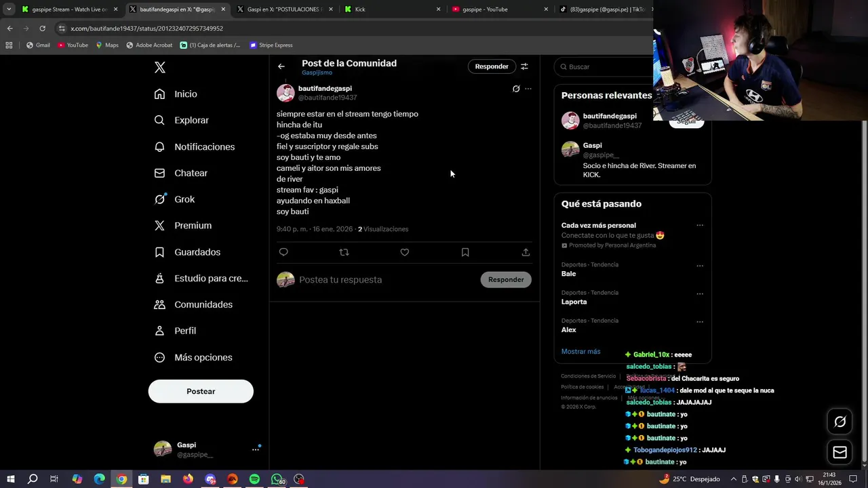Open Estudio para creadores in sidebar
The image size is (868, 488).
201,278
